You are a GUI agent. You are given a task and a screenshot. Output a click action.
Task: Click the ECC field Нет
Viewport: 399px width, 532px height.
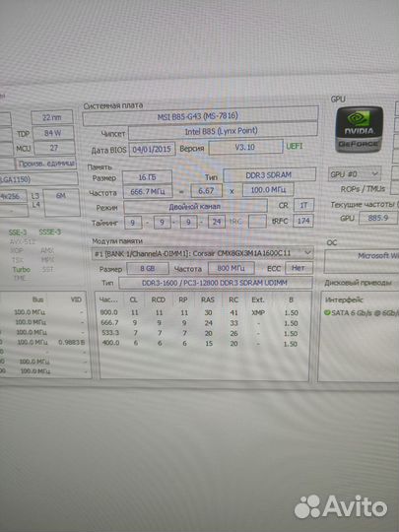point(299,268)
